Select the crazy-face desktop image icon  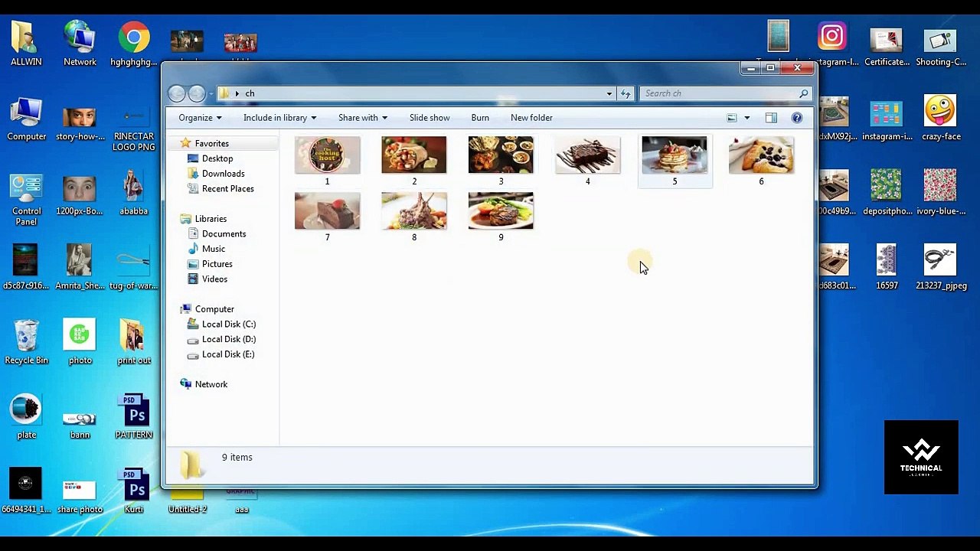941,119
